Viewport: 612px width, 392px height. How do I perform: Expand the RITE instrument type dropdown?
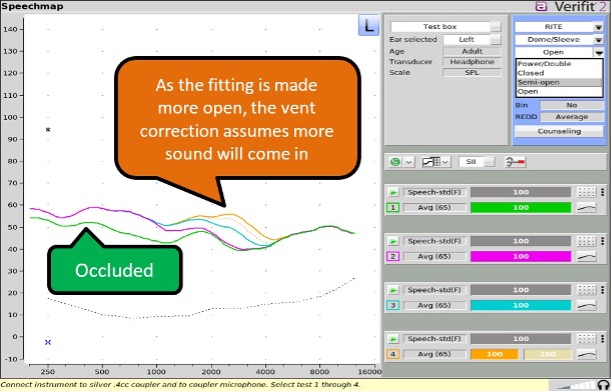click(598, 27)
